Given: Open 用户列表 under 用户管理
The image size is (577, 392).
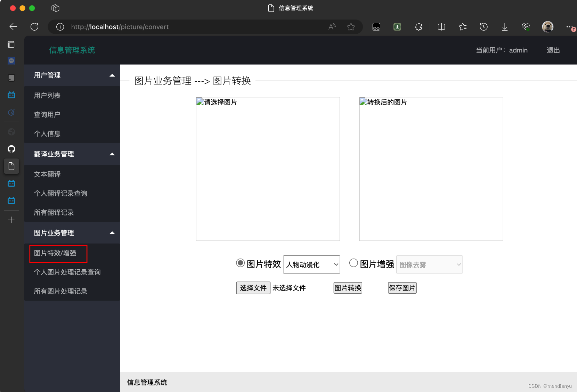Looking at the screenshot, I should (x=47, y=95).
